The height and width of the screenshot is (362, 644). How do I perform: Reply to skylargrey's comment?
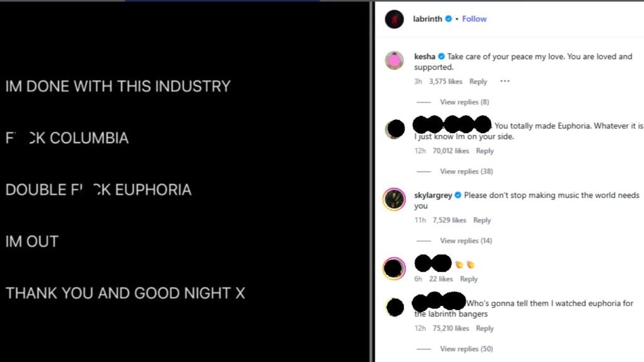point(482,220)
